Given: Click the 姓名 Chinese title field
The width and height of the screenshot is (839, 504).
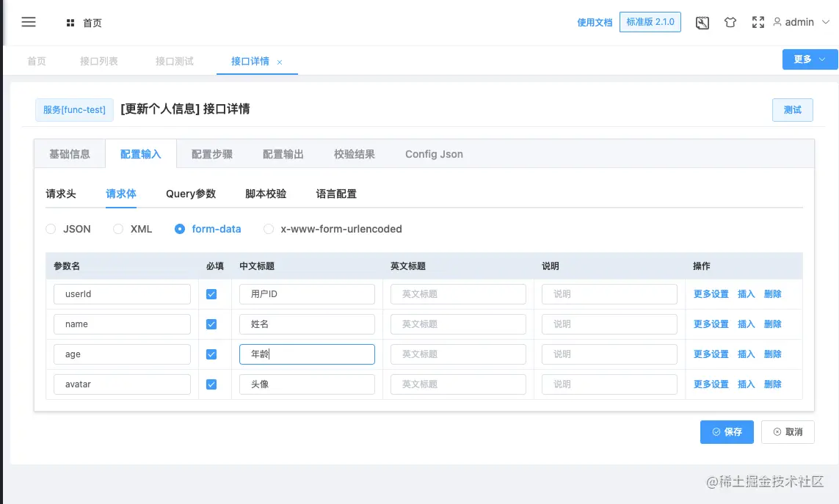Looking at the screenshot, I should (307, 324).
